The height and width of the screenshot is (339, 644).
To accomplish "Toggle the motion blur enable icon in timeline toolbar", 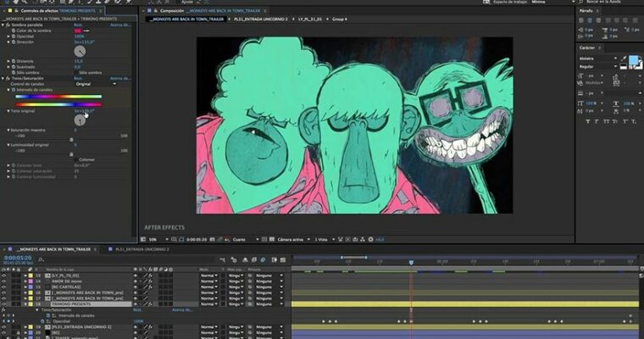I will (x=263, y=259).
